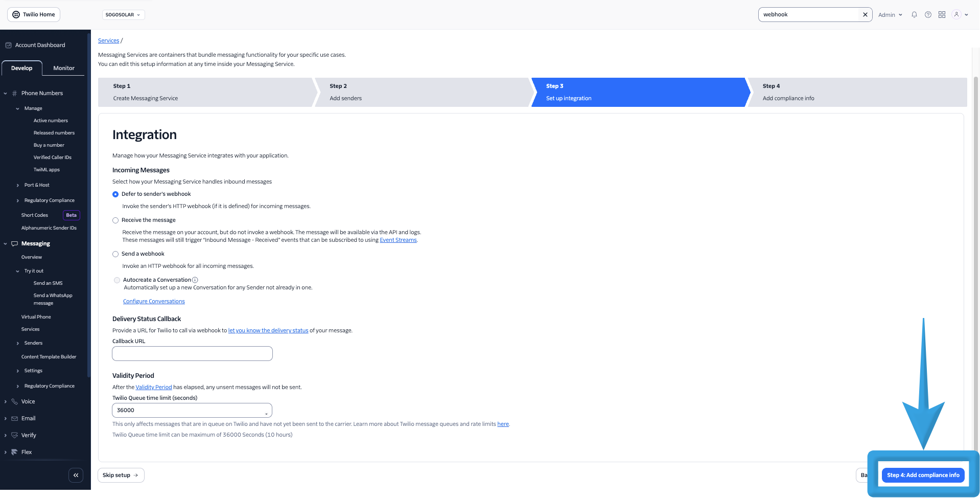Click the products grid icon
The height and width of the screenshot is (498, 980).
(x=942, y=14)
